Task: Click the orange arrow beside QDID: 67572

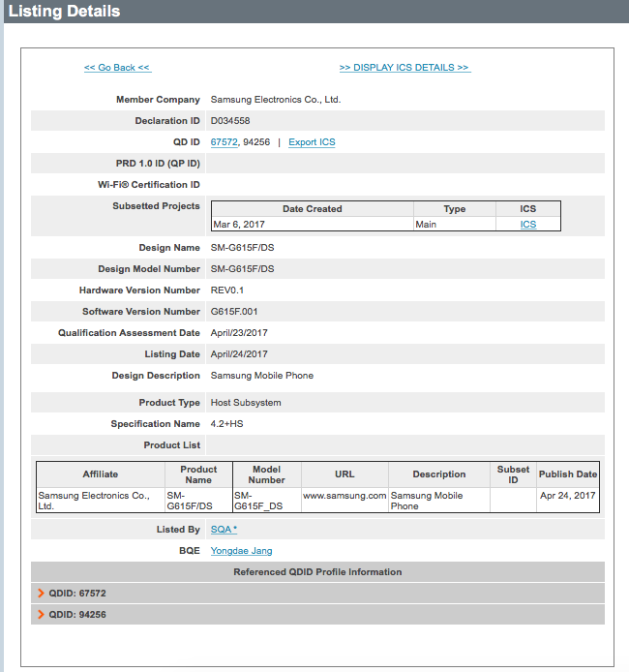Action: point(41,594)
